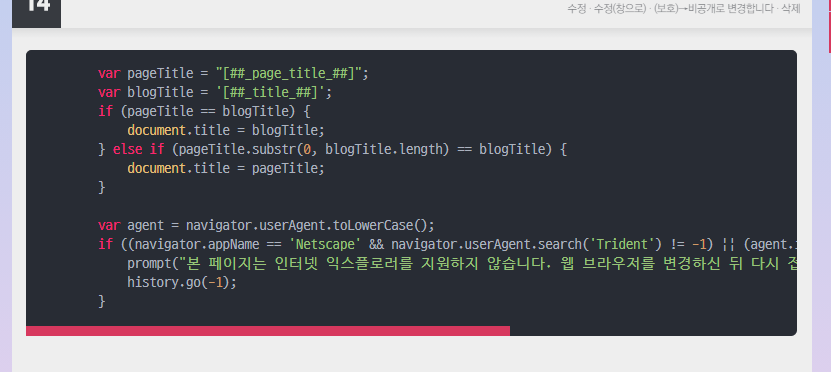831x372 pixels.
Task: Click the line "var blogTitle = '[##_title_##]';"
Action: (215, 92)
